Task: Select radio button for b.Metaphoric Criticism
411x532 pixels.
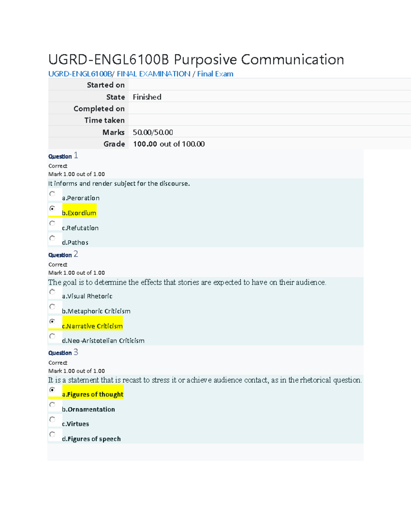Action: (52, 307)
